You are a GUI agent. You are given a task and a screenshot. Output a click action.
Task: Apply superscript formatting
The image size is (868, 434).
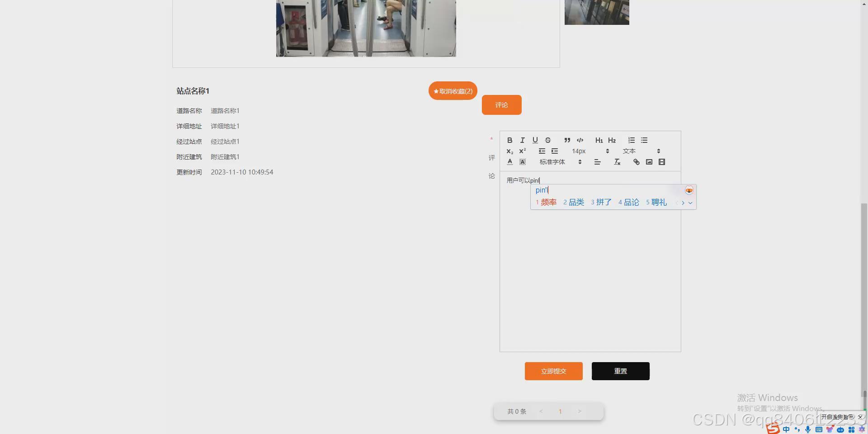(522, 151)
